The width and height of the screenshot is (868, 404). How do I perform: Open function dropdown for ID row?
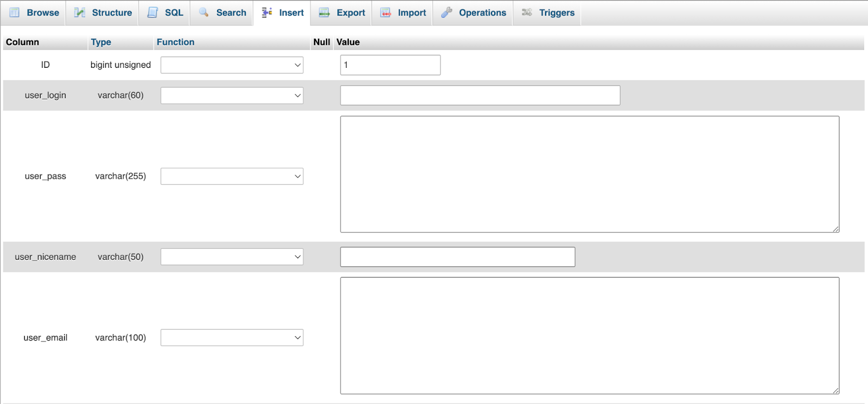(232, 65)
